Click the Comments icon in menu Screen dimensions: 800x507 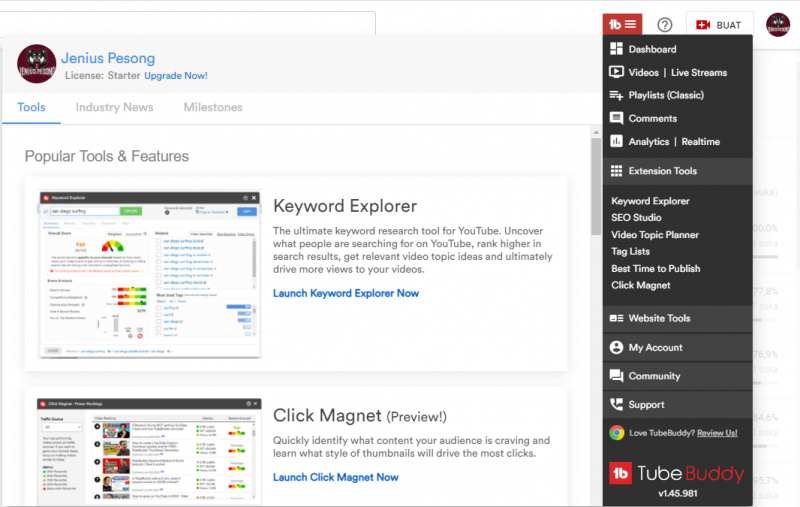(x=617, y=118)
